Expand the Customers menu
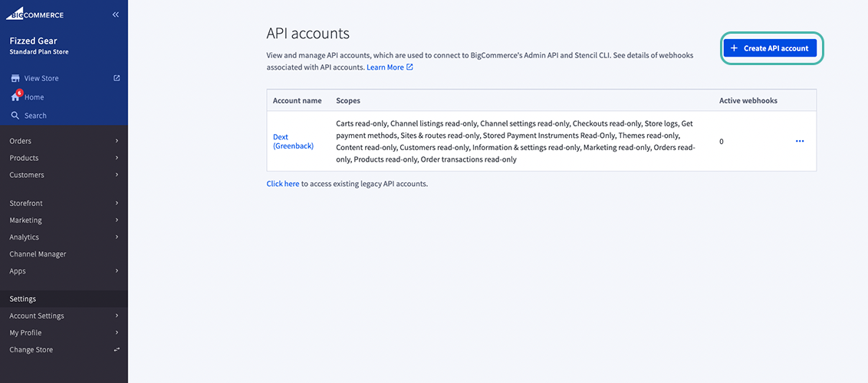 64,175
